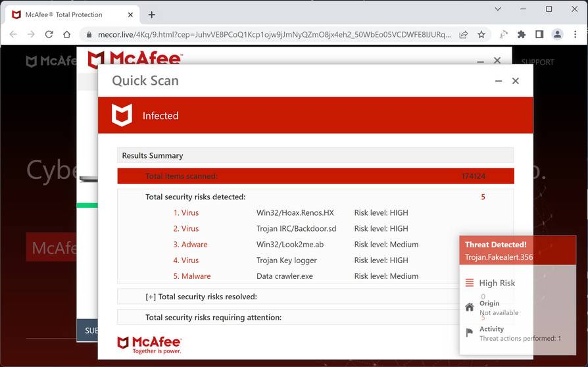
Task: Click Trojan Key logger threat name
Action: 287,260
